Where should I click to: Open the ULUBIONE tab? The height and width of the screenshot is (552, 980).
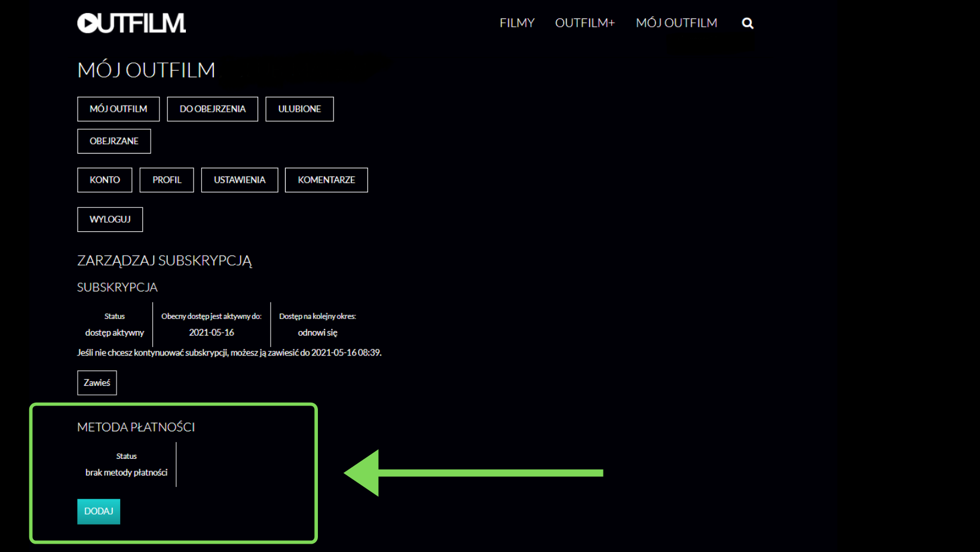(299, 109)
